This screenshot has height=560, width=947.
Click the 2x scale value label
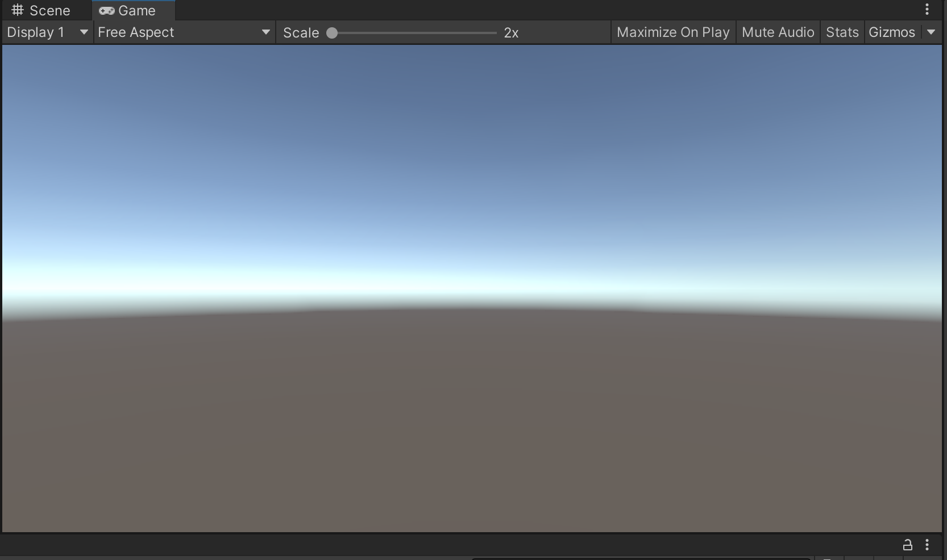tap(511, 33)
